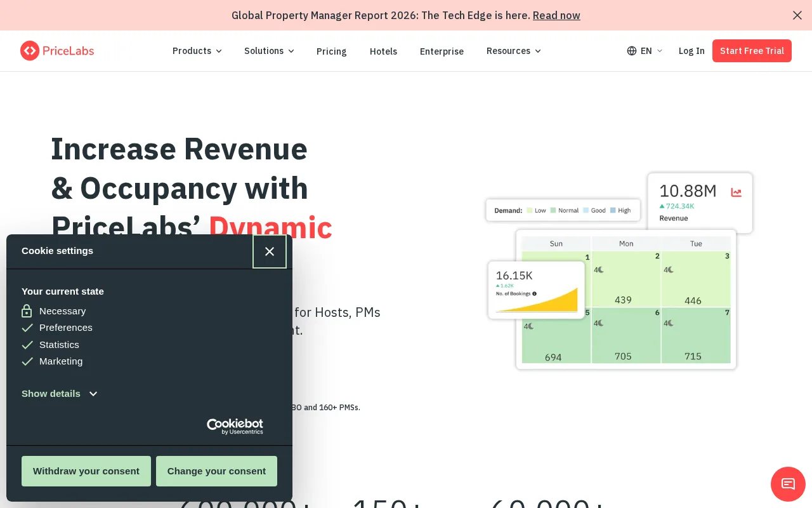Select the calendar cell priced 715

pyautogui.click(x=696, y=335)
